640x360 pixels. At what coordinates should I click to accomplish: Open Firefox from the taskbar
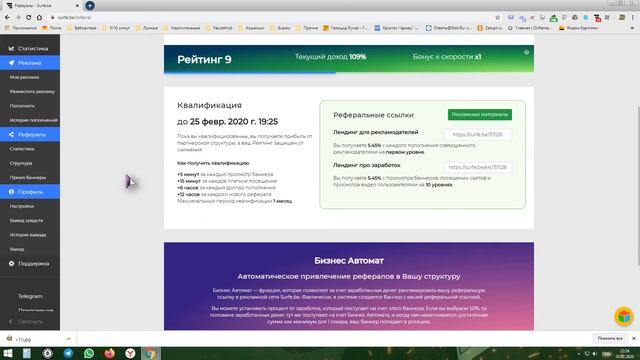(109, 353)
